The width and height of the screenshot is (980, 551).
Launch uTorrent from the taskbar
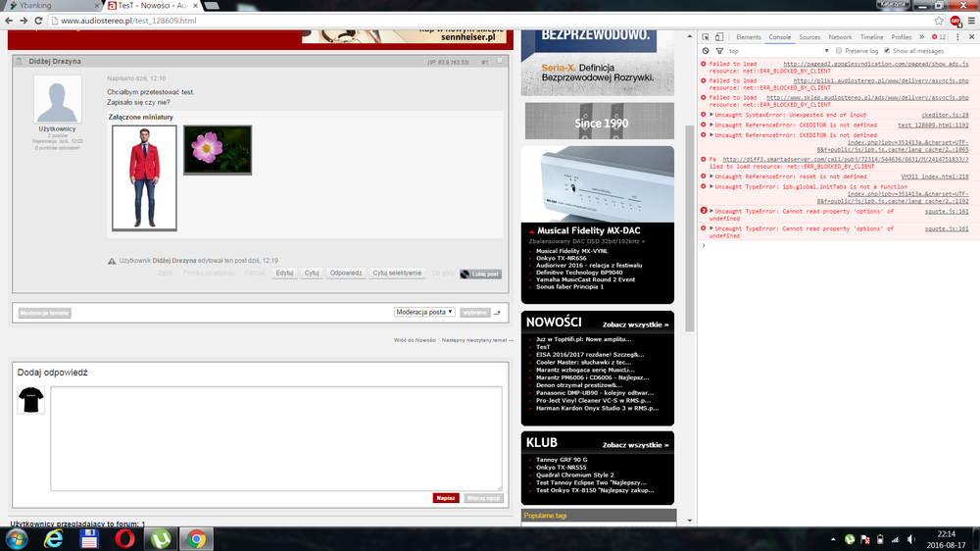tap(160, 537)
